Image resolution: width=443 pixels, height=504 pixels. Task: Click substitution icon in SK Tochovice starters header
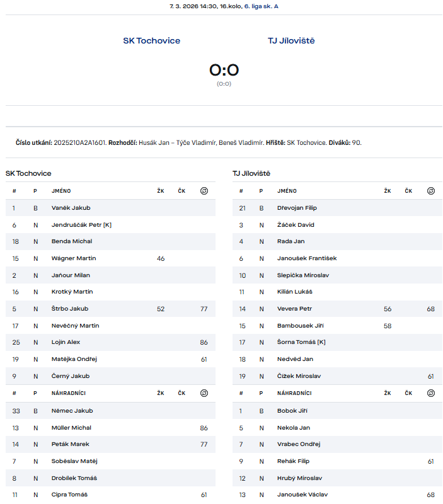(x=204, y=191)
